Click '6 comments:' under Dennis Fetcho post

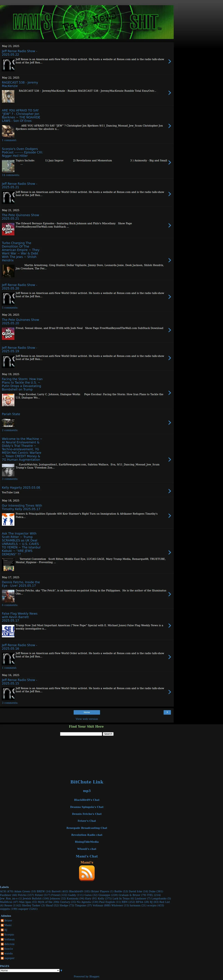10,605
